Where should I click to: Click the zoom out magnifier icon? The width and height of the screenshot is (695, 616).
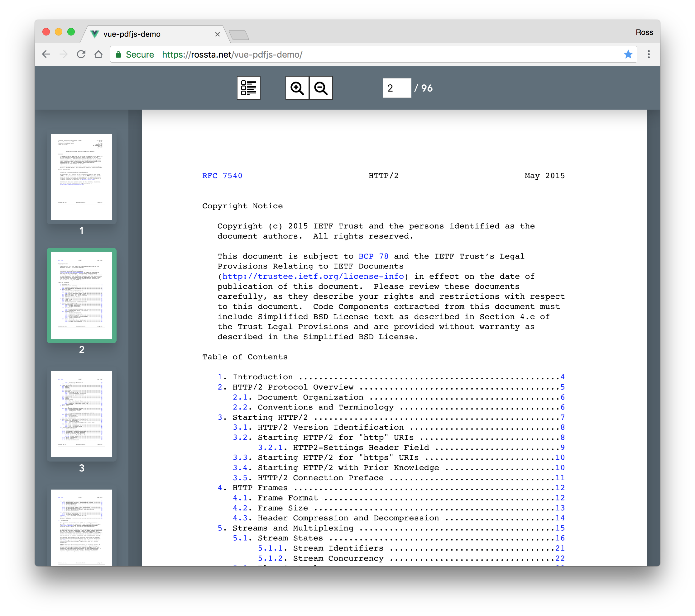click(321, 88)
